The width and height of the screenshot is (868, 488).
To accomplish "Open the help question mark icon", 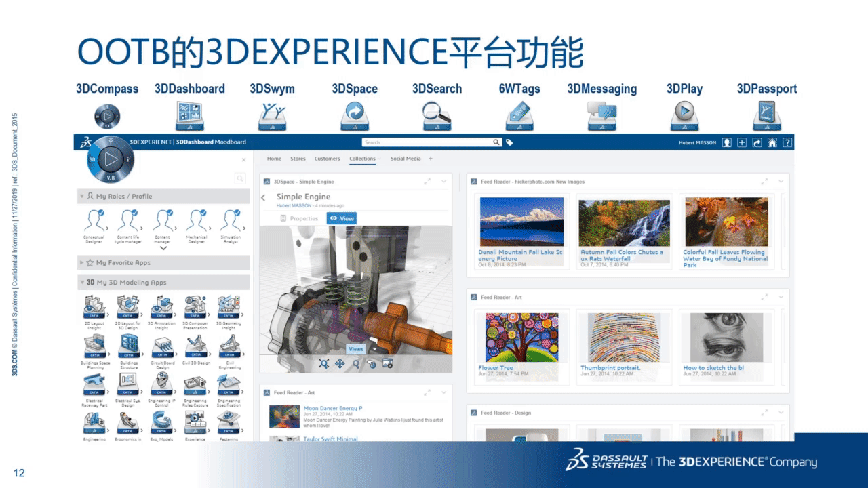I will point(787,142).
